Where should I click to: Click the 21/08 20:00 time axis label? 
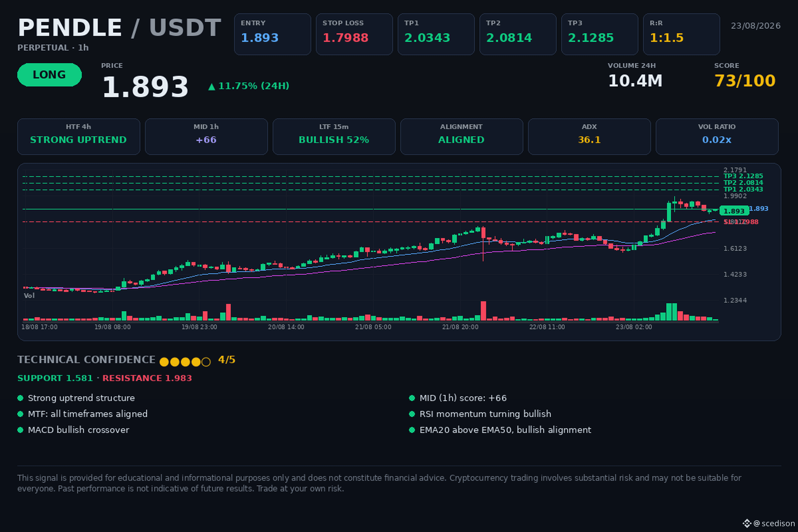coord(460,327)
